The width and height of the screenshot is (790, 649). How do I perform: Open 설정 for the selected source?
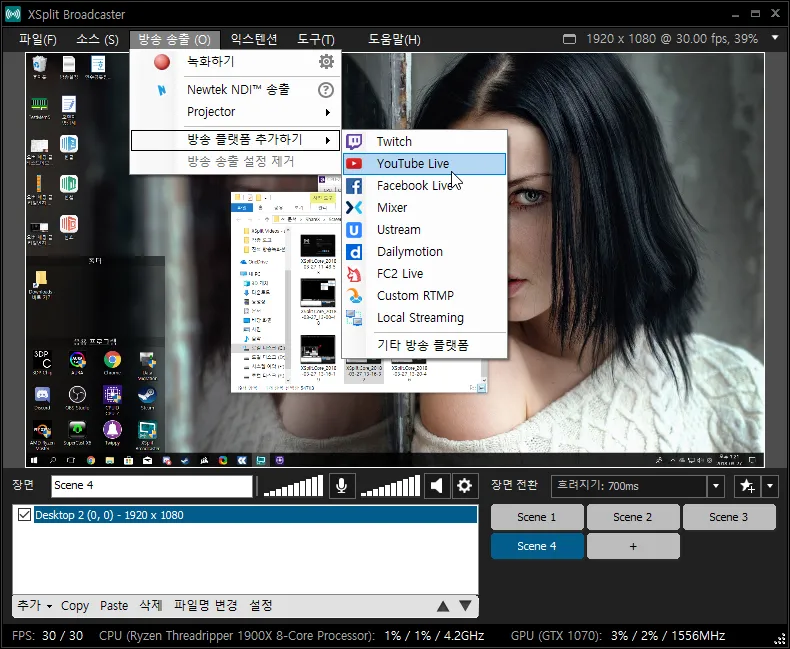[x=261, y=605]
